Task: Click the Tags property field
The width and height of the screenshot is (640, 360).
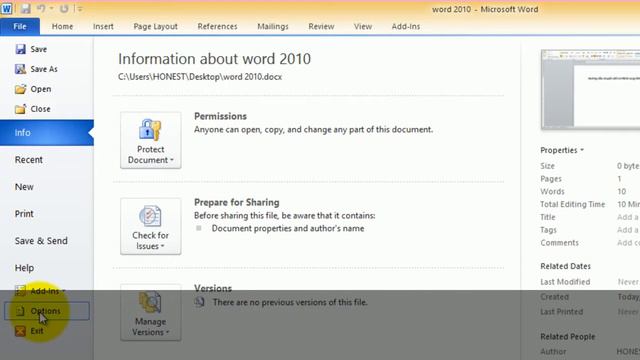Action: click(x=628, y=230)
